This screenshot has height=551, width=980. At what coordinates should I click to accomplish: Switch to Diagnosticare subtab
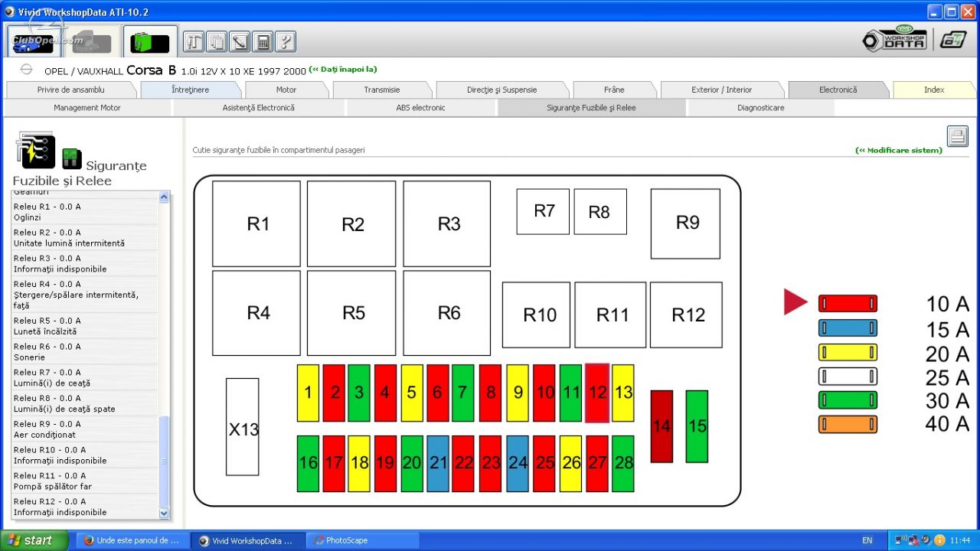761,108
